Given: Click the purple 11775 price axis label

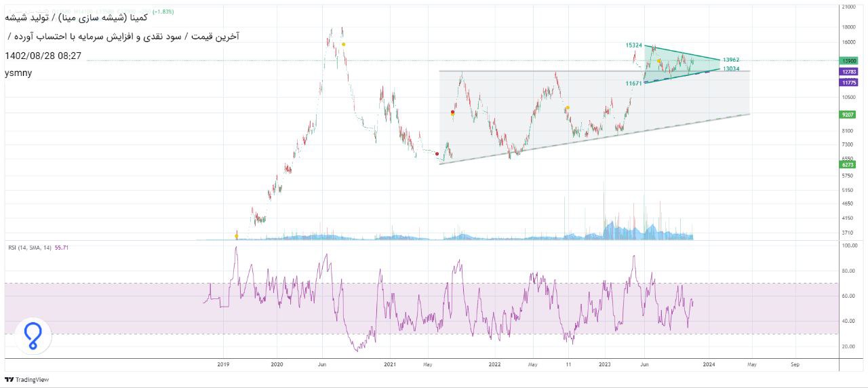Looking at the screenshot, I should tap(848, 82).
